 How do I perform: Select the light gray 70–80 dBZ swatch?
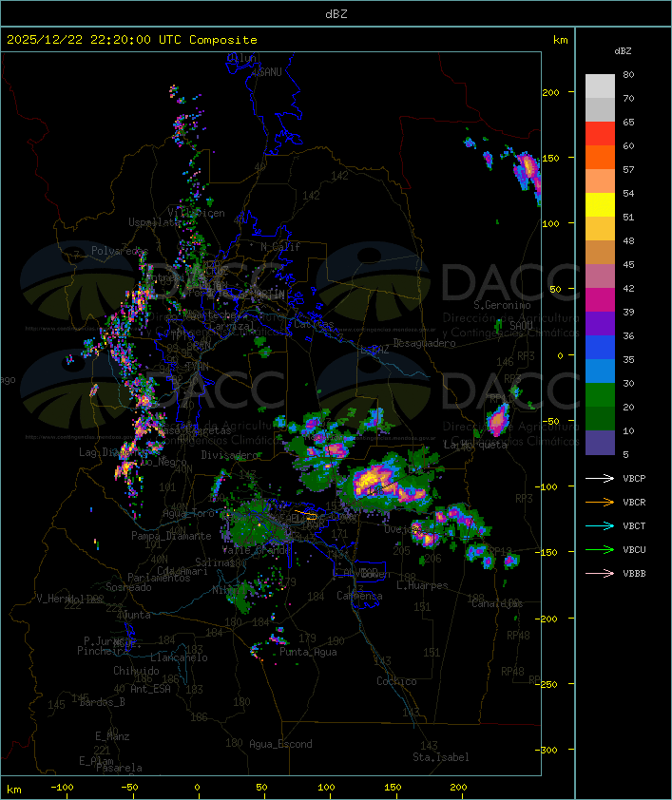tap(600, 86)
